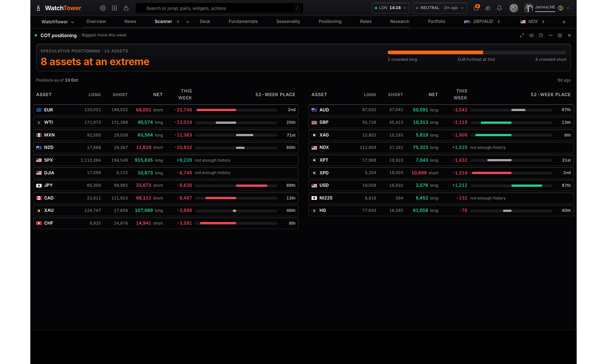Viewport: 607px width, 364px height.
Task: Open the notifications bell
Action: 499,8
